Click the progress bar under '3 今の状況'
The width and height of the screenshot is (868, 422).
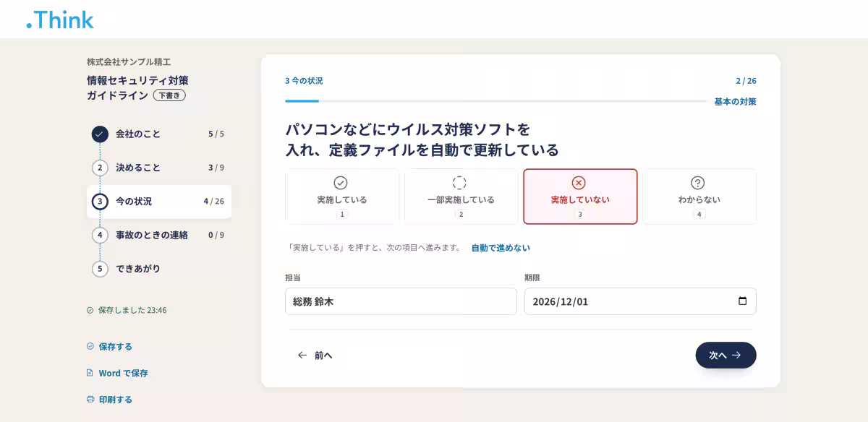click(495, 101)
